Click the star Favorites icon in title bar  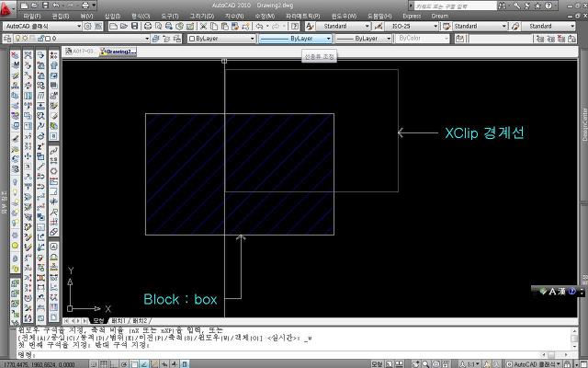(x=537, y=6)
